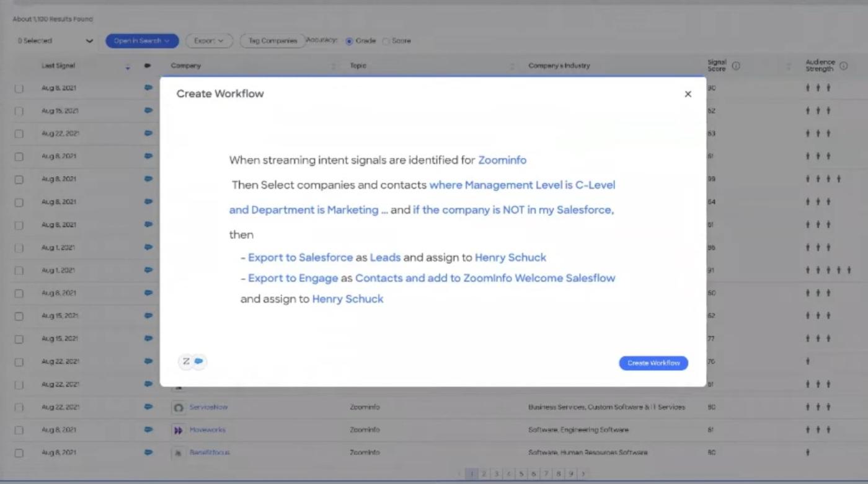The width and height of the screenshot is (868, 484).
Task: Select the Moveworks row checkbox
Action: [19, 430]
